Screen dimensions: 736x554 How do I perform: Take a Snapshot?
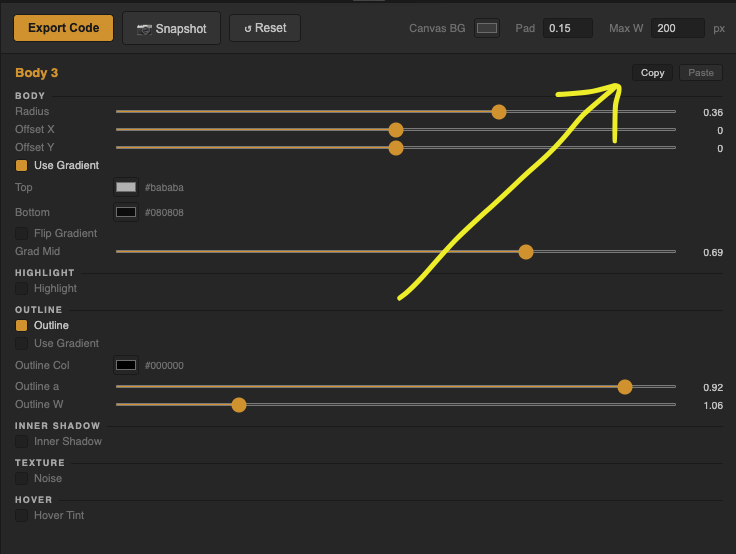(x=171, y=29)
